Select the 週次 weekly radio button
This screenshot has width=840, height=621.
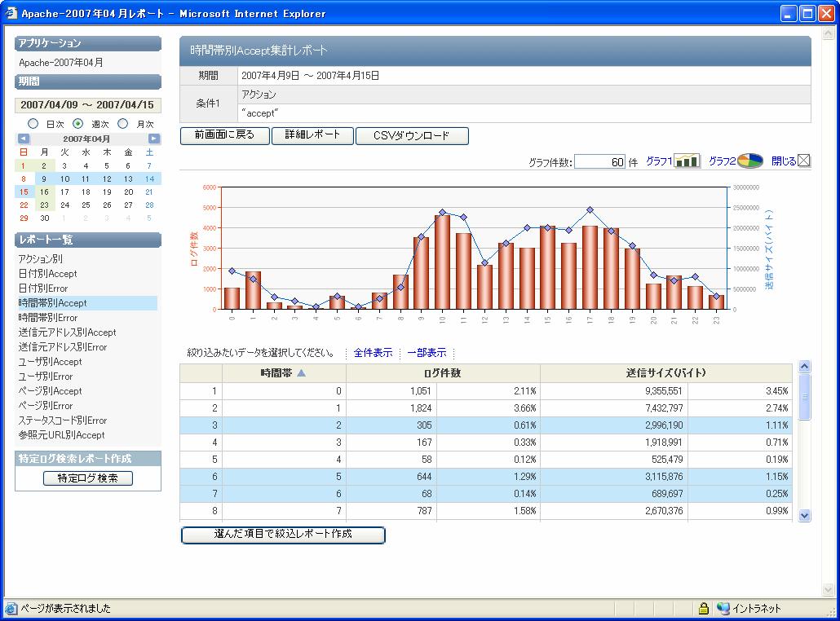coord(78,124)
